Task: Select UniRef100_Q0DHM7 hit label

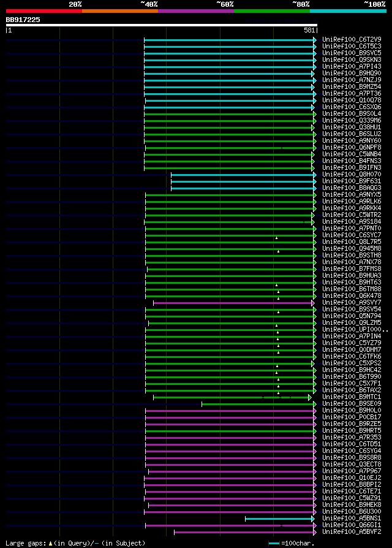Action: (352, 350)
